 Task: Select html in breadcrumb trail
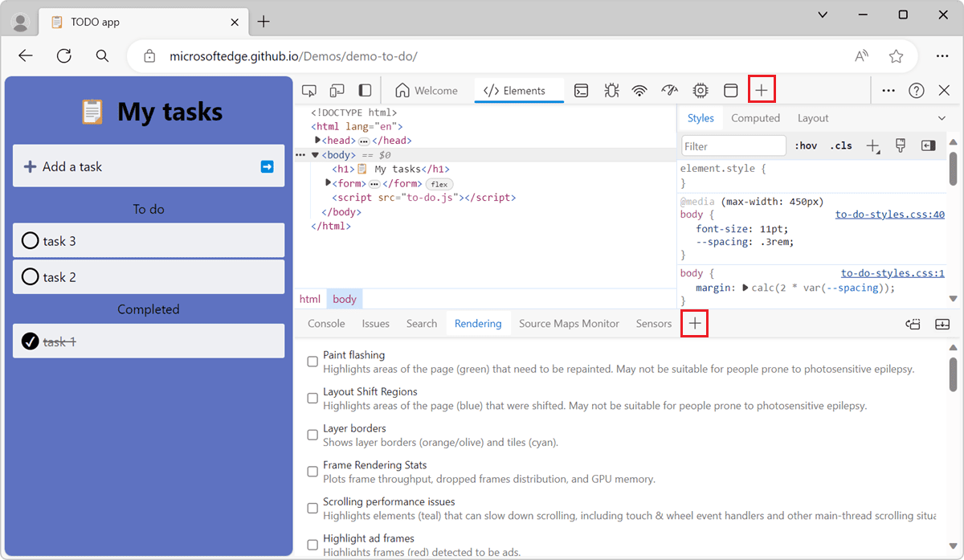coord(309,299)
